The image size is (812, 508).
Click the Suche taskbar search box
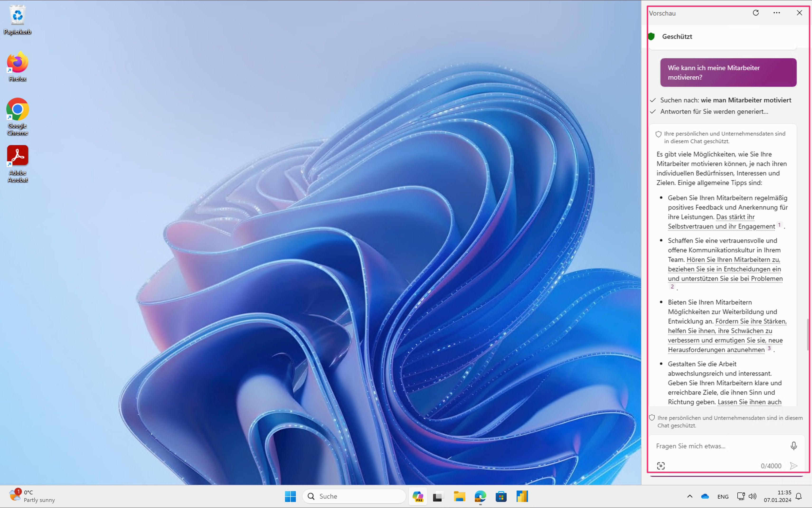tap(354, 496)
